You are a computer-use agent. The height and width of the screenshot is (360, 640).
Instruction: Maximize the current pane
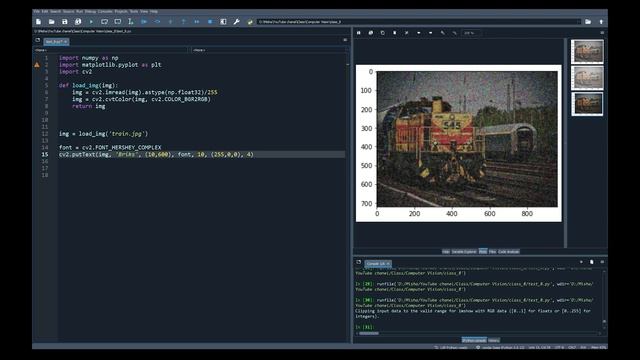(223, 22)
